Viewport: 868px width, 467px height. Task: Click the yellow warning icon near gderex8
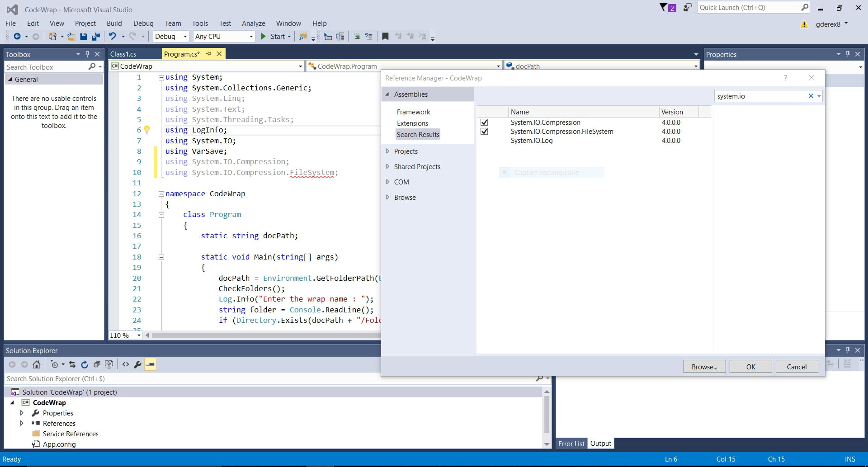click(x=804, y=24)
